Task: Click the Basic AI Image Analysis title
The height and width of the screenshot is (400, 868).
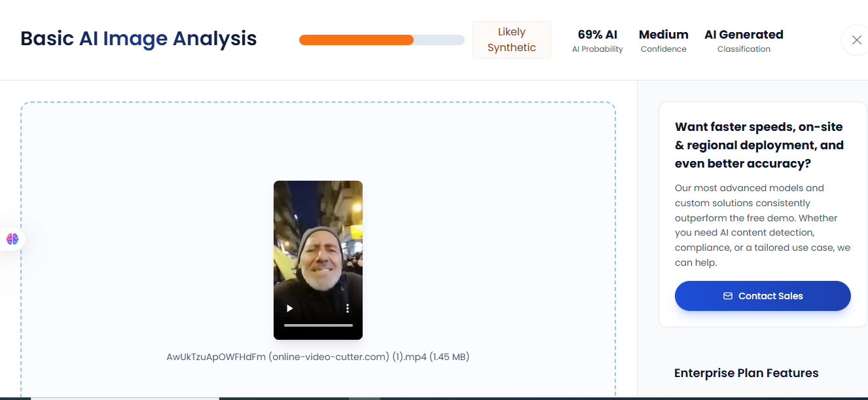Action: pyautogui.click(x=139, y=39)
